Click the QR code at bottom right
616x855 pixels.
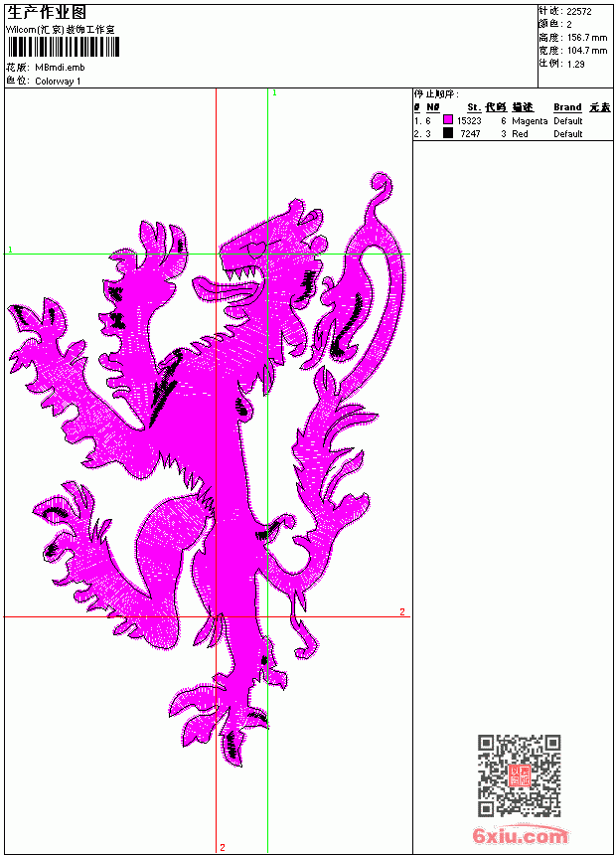[519, 775]
